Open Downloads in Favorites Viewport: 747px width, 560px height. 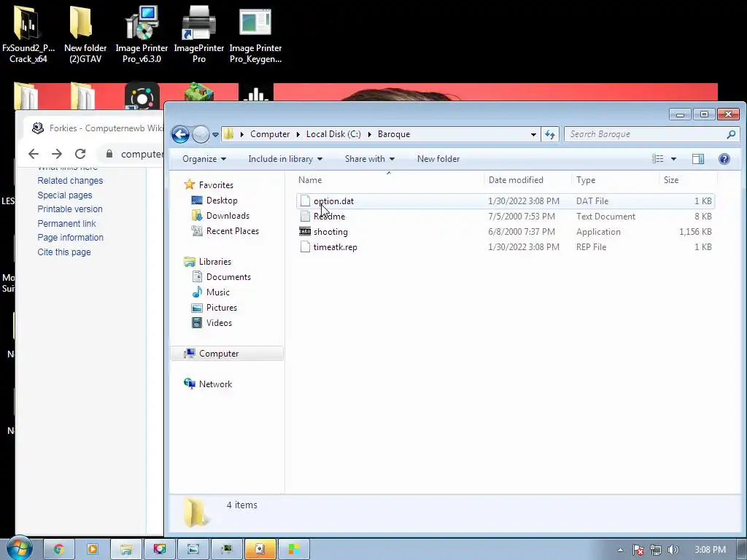pos(228,216)
